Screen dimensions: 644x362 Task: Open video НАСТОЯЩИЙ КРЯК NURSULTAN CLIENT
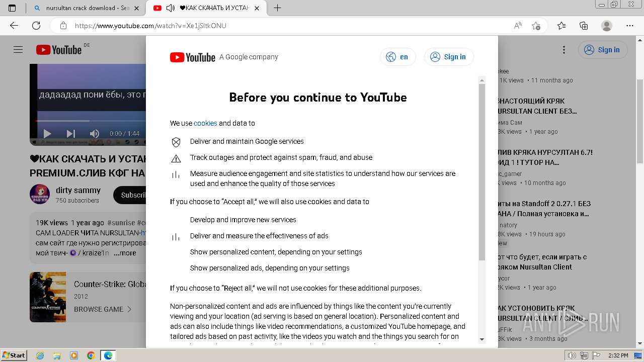point(537,106)
